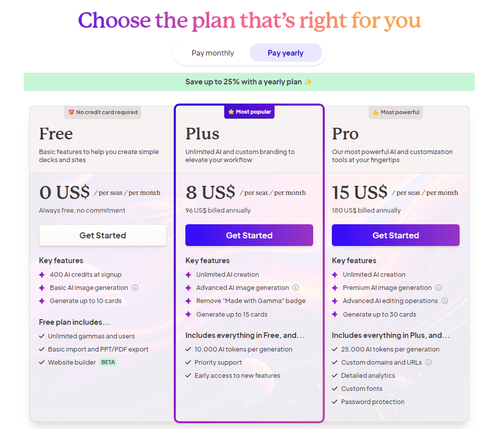Click the BETA tag next to Website builder
The image size is (495, 448).
(x=108, y=363)
